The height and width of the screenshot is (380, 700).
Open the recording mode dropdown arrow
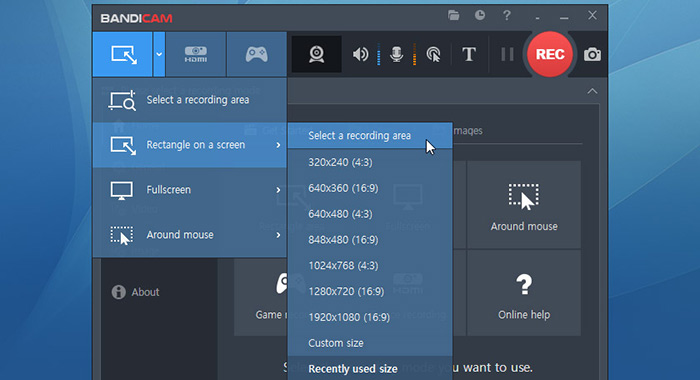[x=159, y=54]
